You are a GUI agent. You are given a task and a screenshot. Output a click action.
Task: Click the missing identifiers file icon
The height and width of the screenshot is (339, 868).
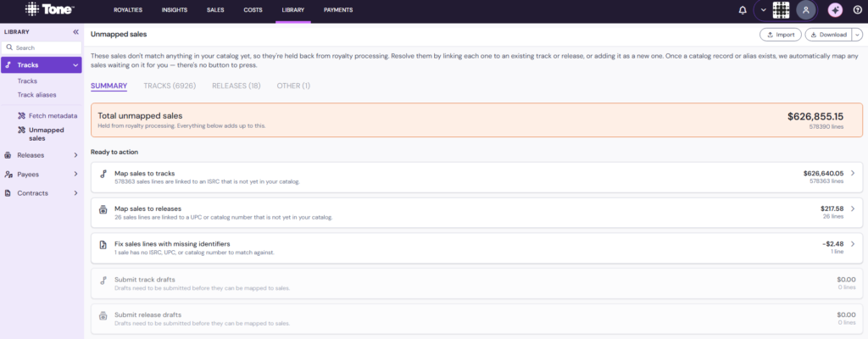103,244
